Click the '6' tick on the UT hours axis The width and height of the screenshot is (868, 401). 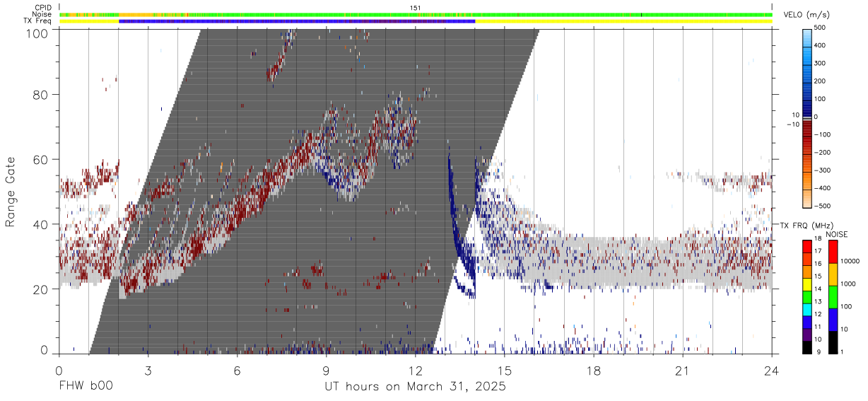coord(237,370)
